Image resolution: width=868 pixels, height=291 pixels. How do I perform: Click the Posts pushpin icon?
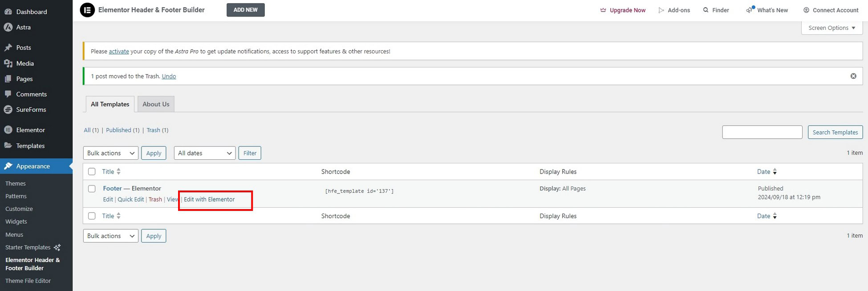8,48
